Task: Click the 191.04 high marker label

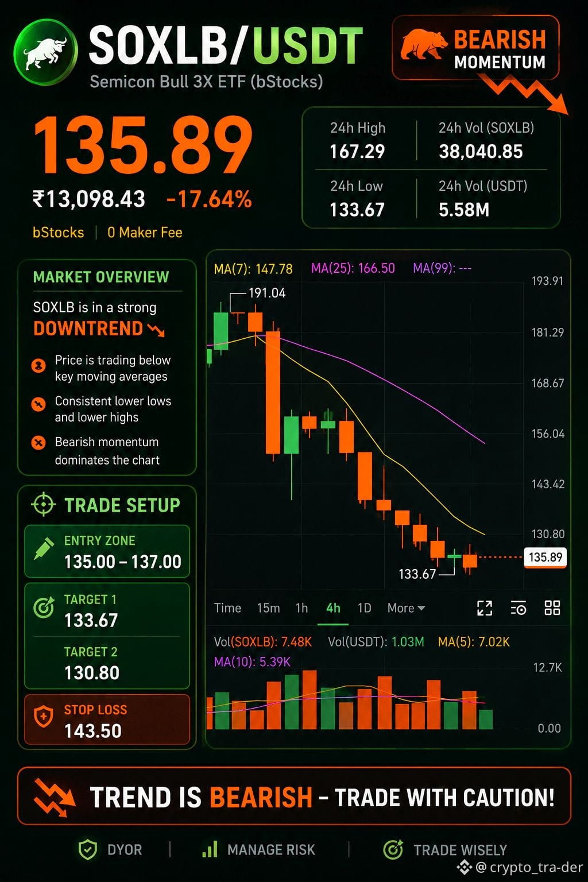Action: pyautogui.click(x=267, y=293)
